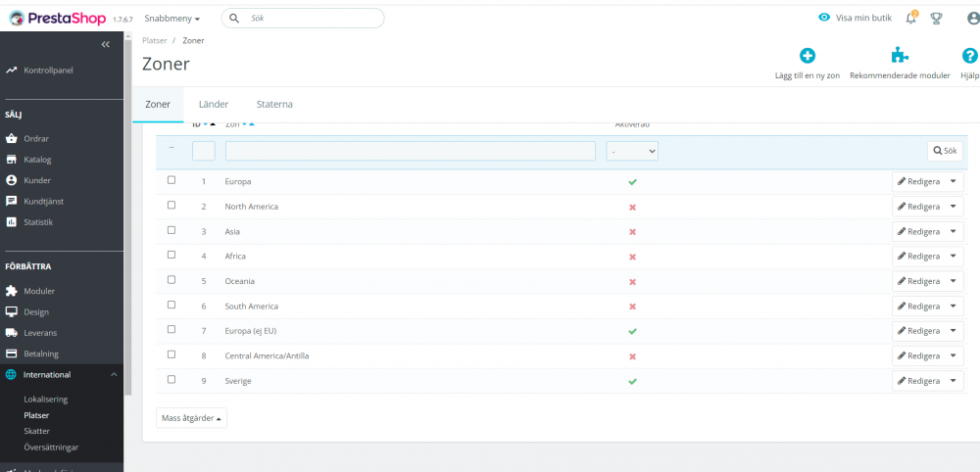The height and width of the screenshot is (472, 980).
Task: Sort ID column ascending arrow
Action: coord(213,124)
